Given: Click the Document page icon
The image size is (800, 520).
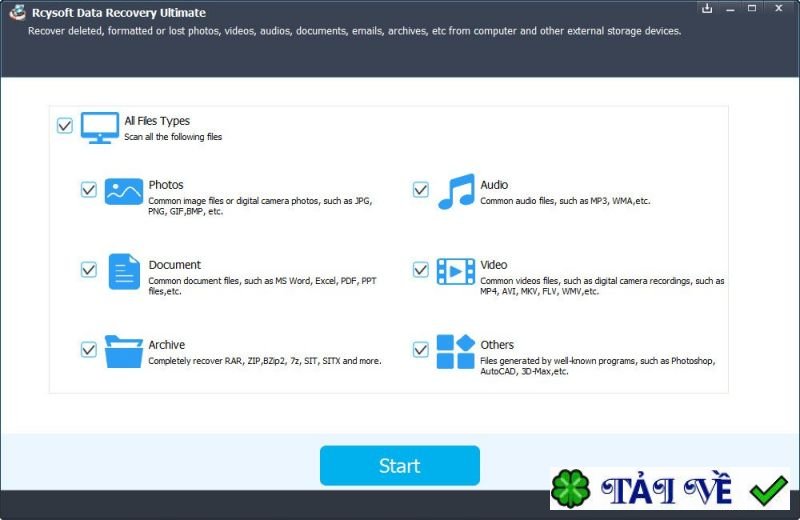Looking at the screenshot, I should click(124, 271).
